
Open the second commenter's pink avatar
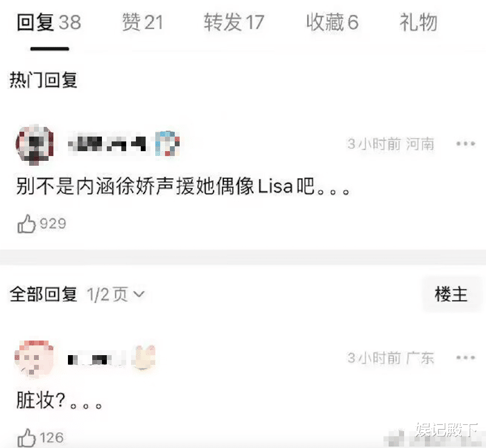(35, 358)
